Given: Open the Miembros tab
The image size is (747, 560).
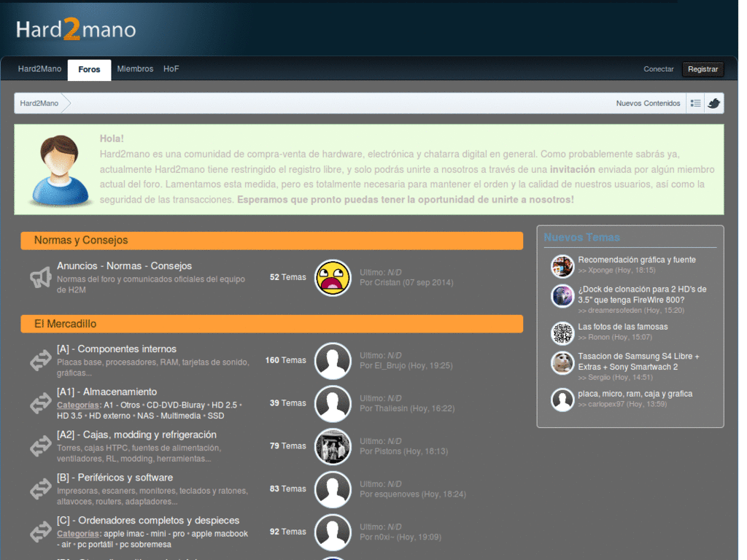Looking at the screenshot, I should (x=135, y=69).
